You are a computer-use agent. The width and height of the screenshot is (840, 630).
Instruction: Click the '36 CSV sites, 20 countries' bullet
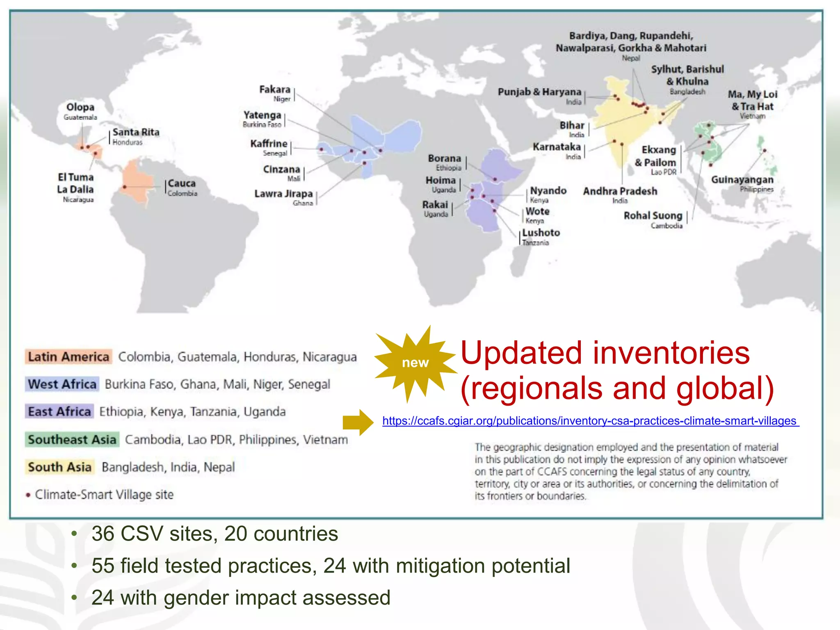click(x=215, y=534)
